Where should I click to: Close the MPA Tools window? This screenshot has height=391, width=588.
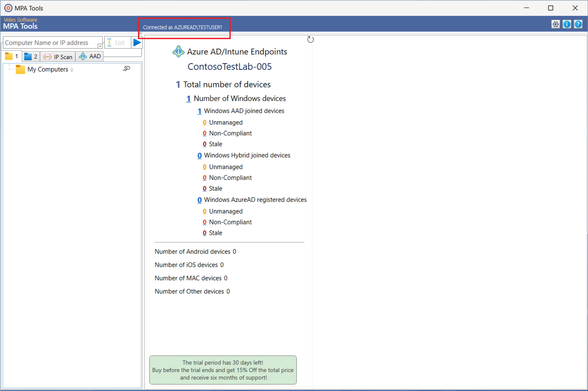coord(575,8)
